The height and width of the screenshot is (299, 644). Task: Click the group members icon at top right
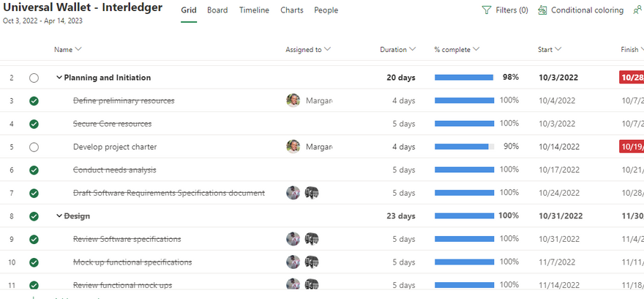point(637,10)
